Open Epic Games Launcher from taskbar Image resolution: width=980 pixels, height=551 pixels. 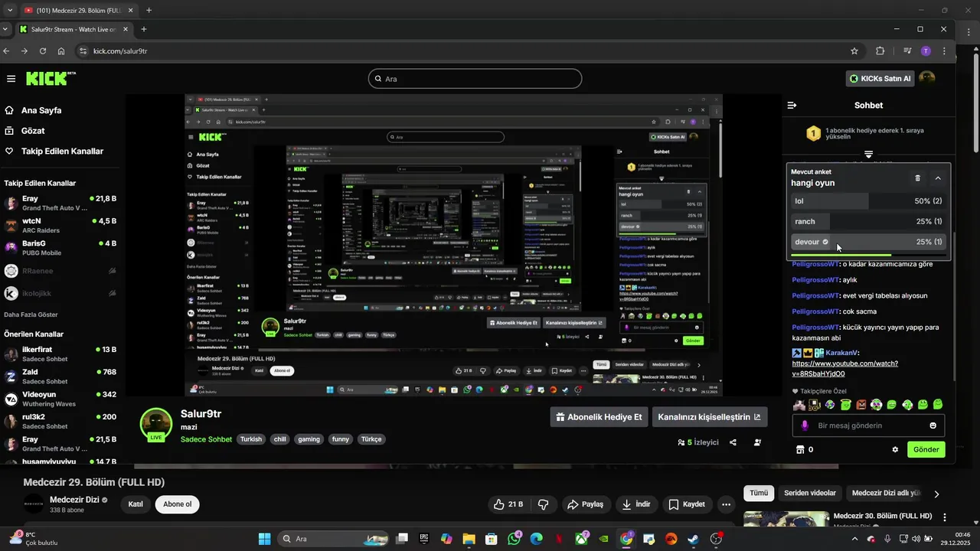pyautogui.click(x=423, y=539)
